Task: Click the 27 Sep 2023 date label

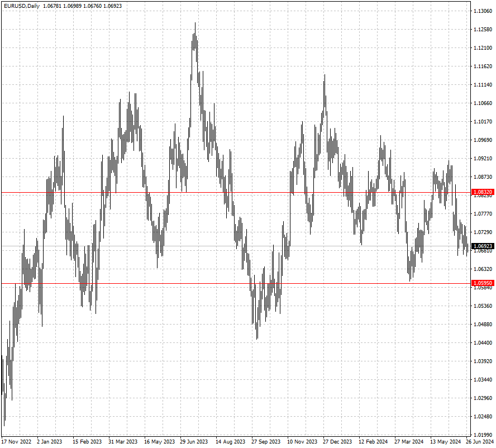Action: coord(266,441)
